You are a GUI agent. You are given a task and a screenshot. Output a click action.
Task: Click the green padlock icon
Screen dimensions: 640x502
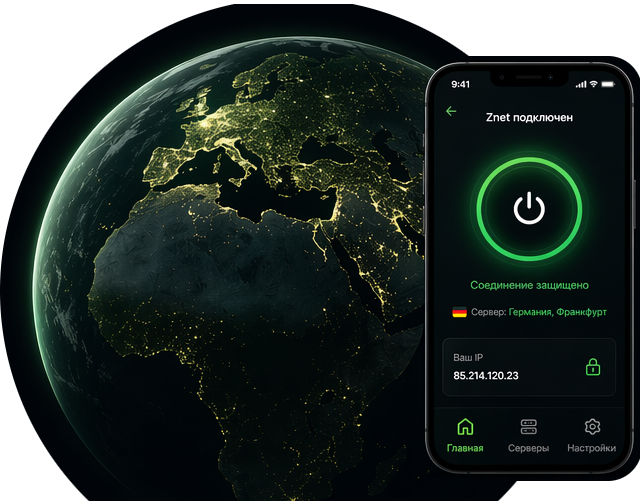(593, 366)
